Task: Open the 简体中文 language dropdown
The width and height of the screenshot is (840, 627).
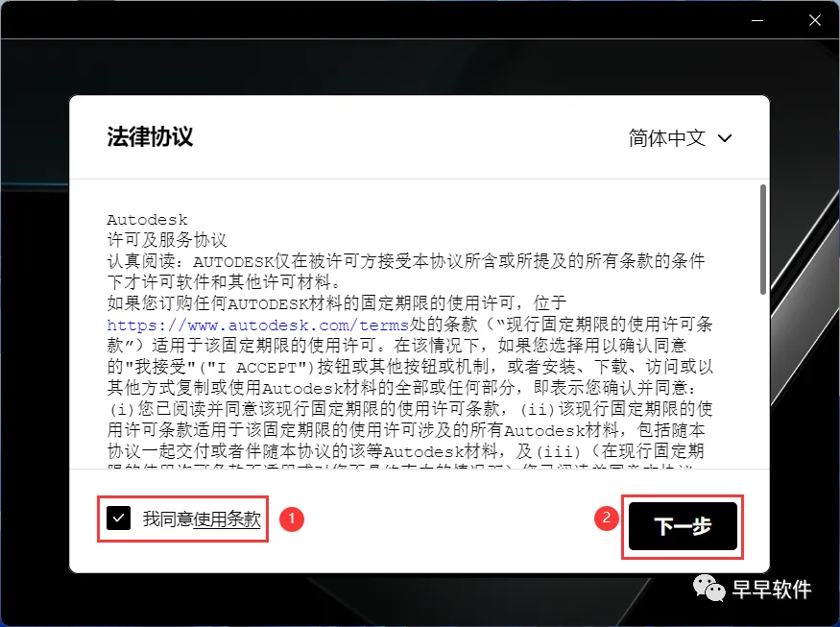Action: [x=681, y=138]
